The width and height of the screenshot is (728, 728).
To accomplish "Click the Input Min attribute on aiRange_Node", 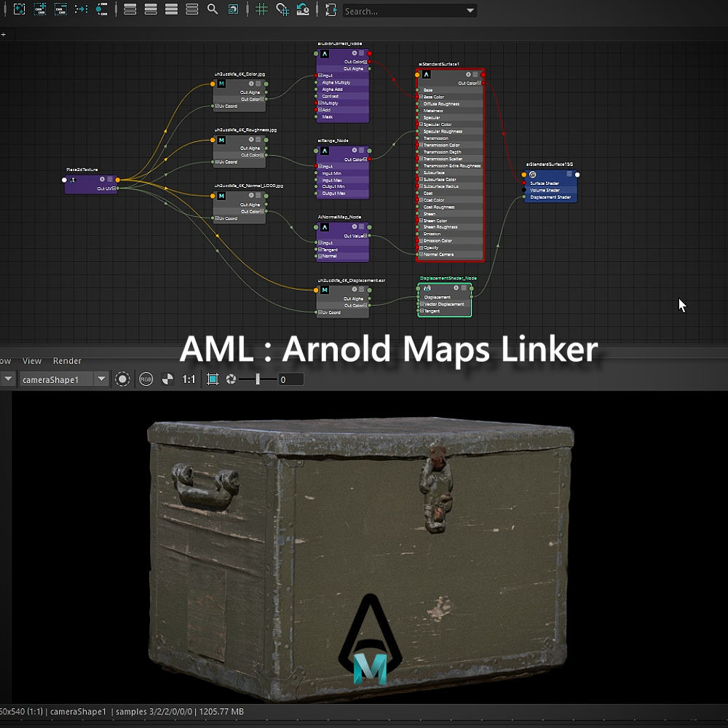I will [x=332, y=173].
